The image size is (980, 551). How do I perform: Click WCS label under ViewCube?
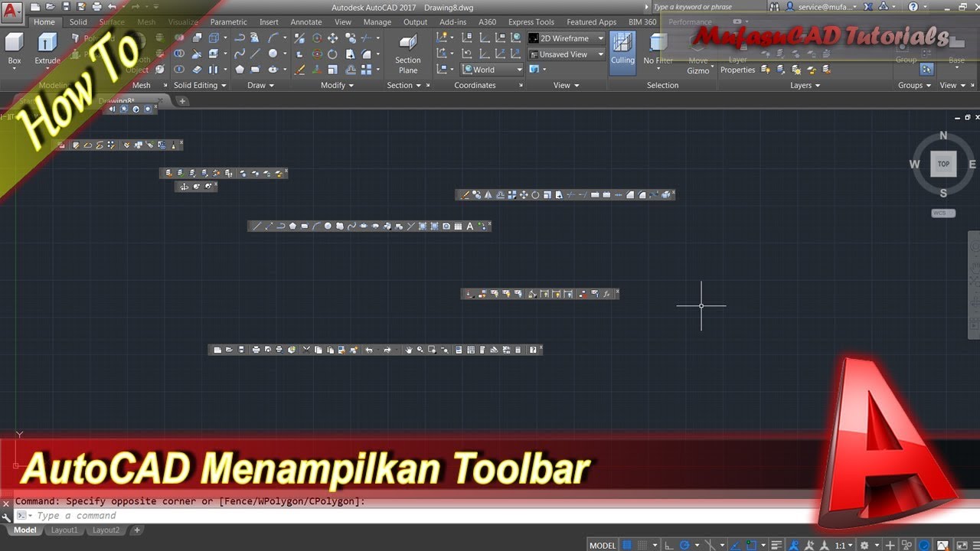click(943, 213)
